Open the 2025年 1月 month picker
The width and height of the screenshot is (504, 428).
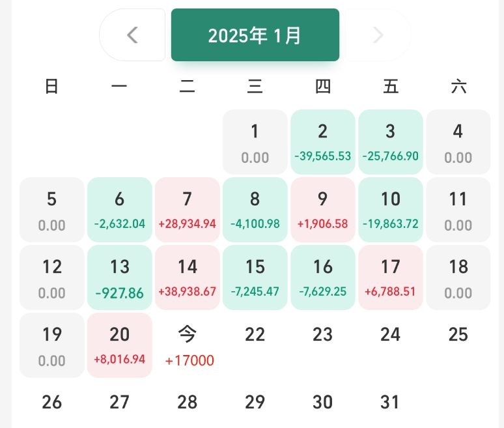255,35
